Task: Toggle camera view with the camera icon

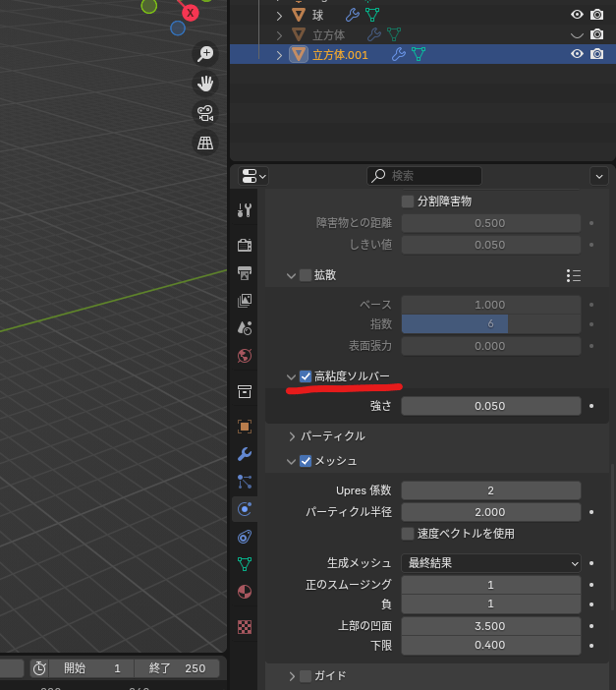Action: (x=205, y=113)
